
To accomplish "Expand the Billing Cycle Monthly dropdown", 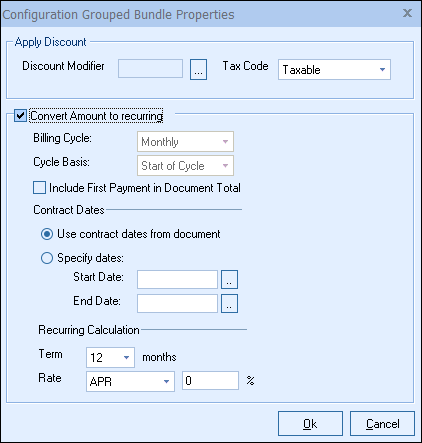I will (x=185, y=142).
